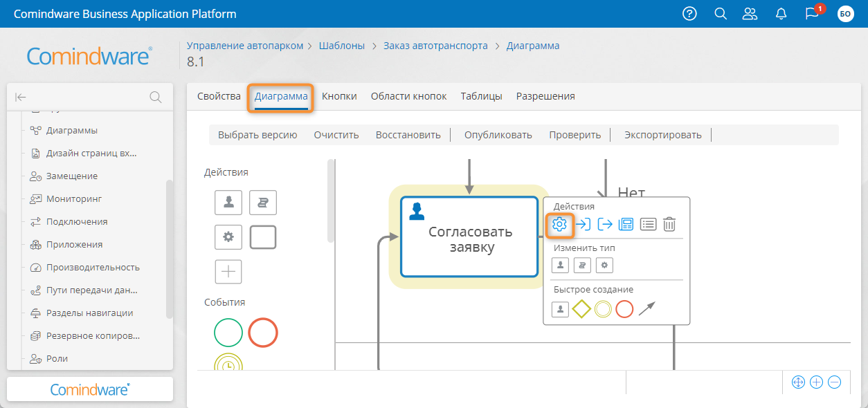
Task: Select the plus subprocess in palette
Action: pos(228,272)
